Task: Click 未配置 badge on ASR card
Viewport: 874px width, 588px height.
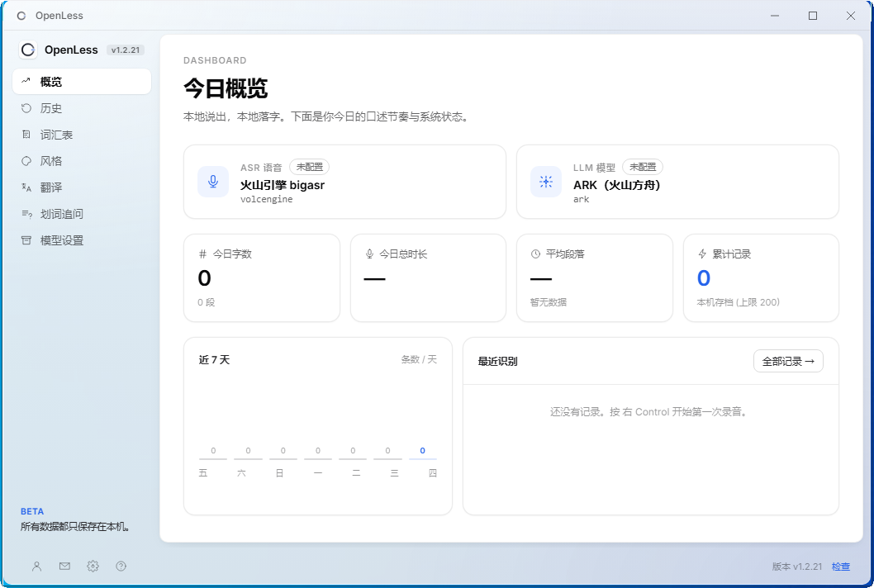Action: pos(309,167)
